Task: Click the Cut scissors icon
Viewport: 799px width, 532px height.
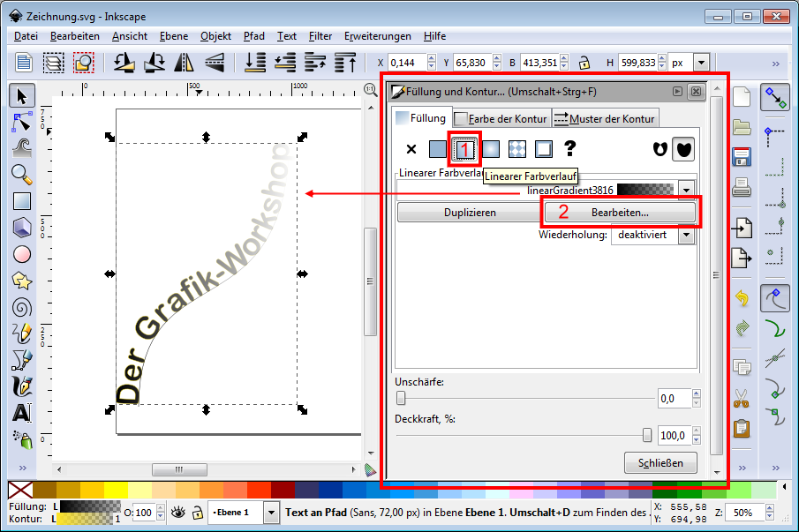Action: coord(742,398)
